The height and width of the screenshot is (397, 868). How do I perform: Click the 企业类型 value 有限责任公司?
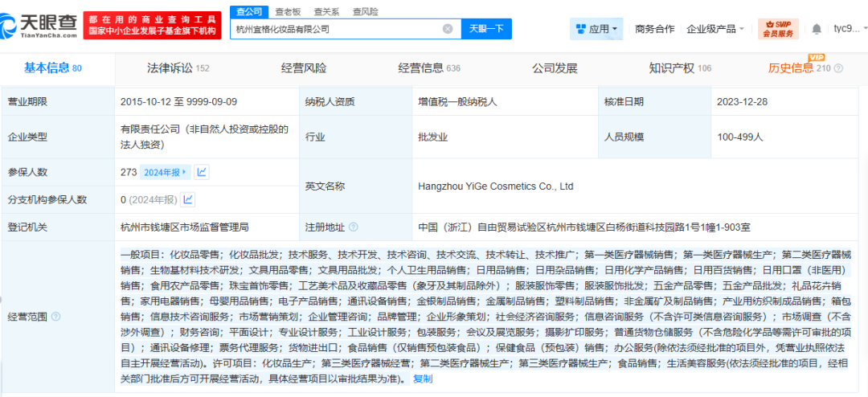coord(204,137)
